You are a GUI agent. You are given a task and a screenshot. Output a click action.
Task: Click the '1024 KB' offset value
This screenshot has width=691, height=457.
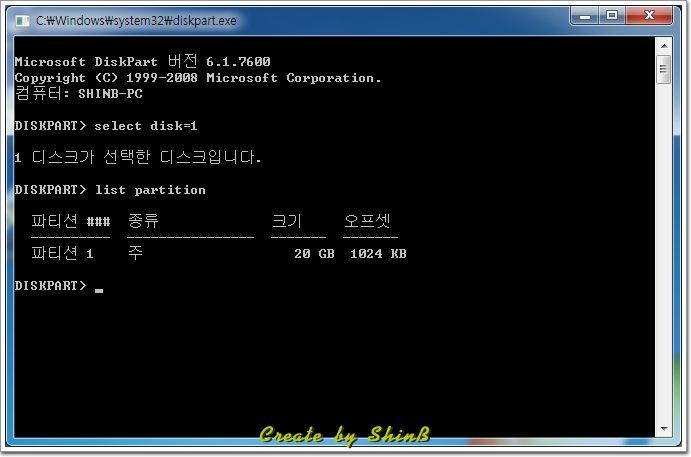(x=378, y=253)
